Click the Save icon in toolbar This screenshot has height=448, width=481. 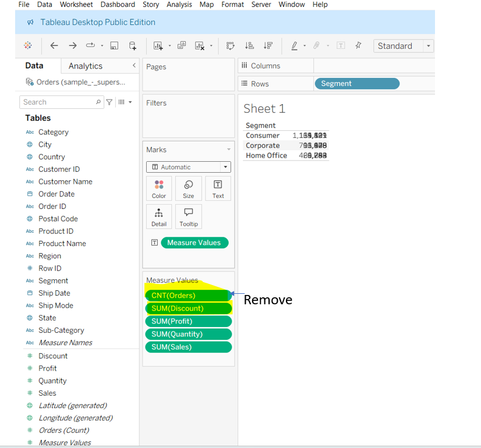click(114, 45)
